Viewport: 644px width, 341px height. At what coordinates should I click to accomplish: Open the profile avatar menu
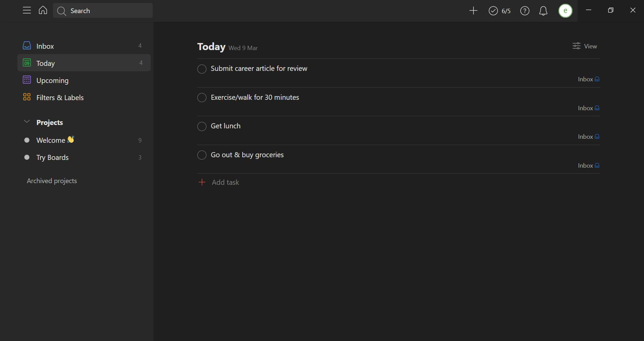click(565, 11)
